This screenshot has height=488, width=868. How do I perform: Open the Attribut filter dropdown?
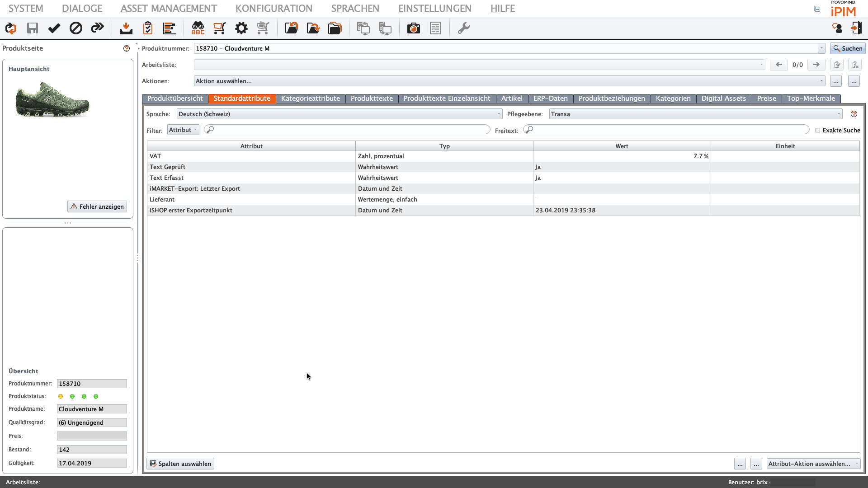[x=183, y=130]
